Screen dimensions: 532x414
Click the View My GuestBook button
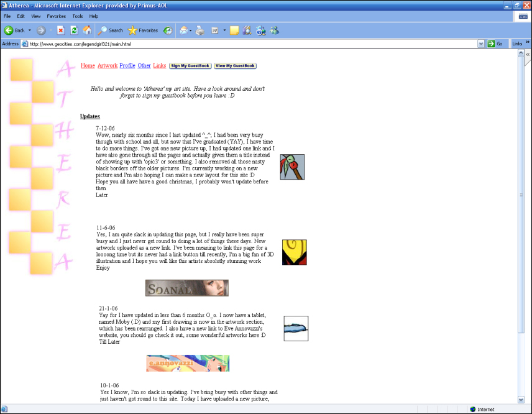(235, 66)
